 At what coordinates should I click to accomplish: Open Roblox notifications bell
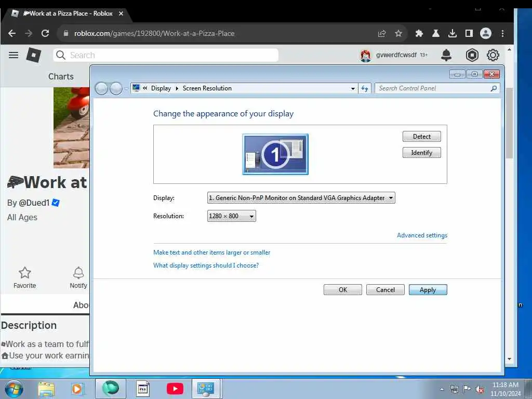pyautogui.click(x=446, y=55)
